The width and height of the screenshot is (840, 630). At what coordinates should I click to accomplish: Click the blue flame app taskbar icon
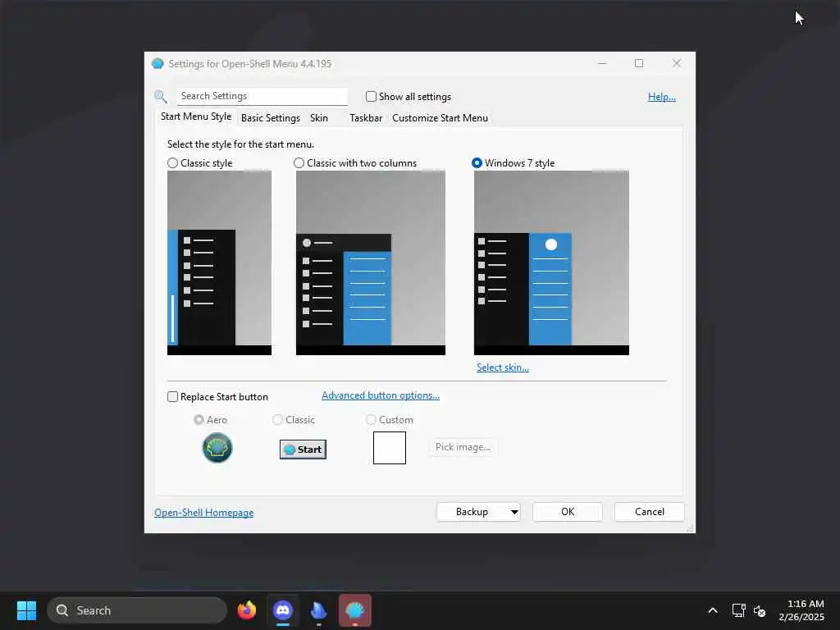(x=319, y=610)
